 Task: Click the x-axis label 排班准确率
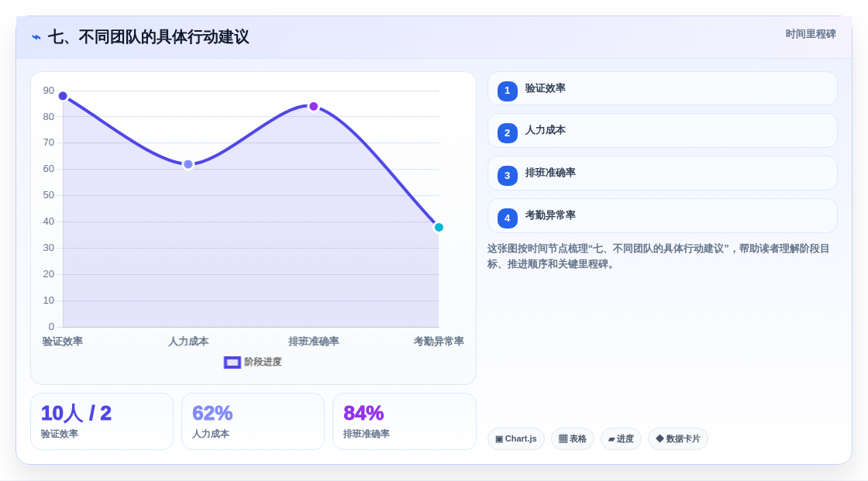(314, 342)
